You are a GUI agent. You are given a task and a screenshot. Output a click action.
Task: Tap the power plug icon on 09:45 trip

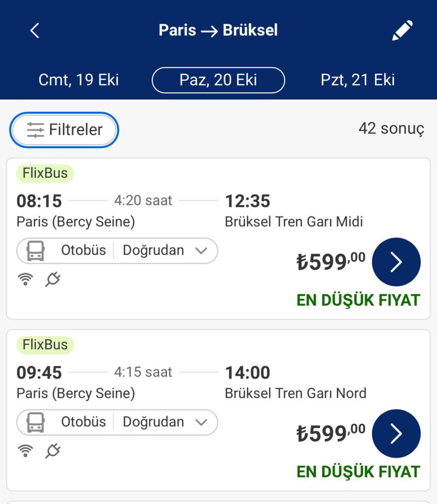tap(53, 451)
